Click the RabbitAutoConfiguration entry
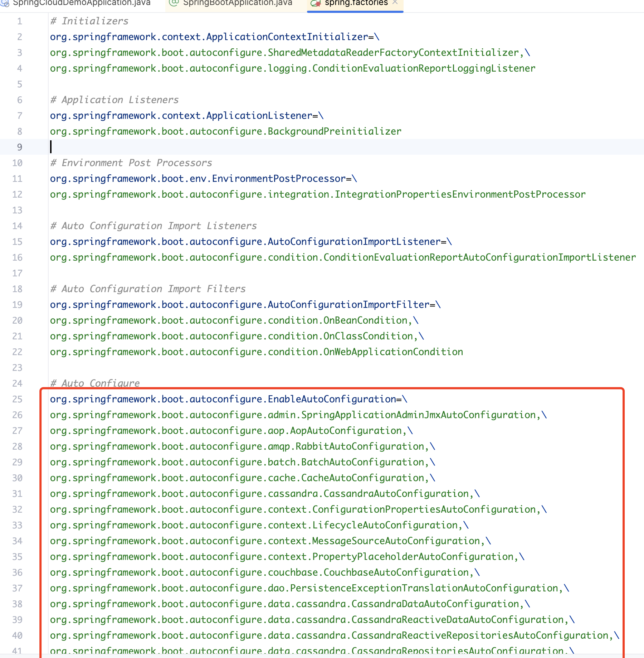The height and width of the screenshot is (658, 644). 241,446
